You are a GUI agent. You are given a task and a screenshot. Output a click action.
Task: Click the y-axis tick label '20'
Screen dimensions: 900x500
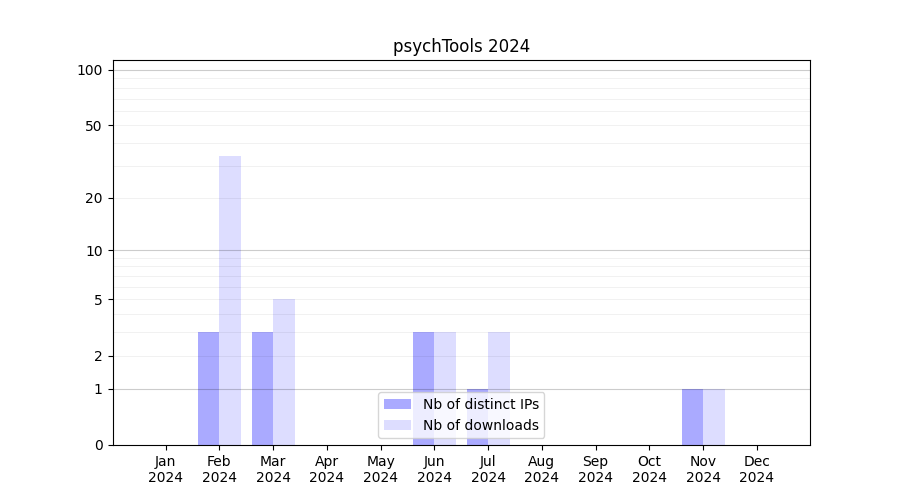(x=94, y=198)
